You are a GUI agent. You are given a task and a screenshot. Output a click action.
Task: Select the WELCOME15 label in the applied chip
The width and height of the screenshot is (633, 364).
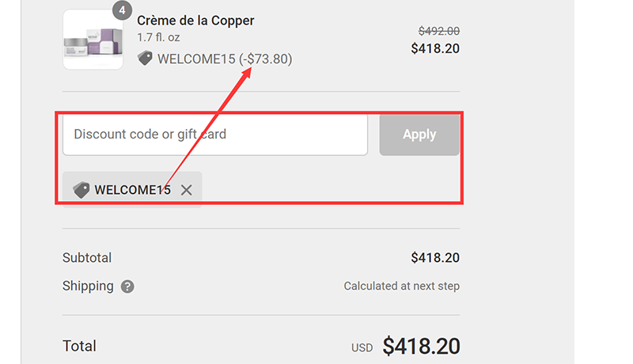[x=132, y=190]
